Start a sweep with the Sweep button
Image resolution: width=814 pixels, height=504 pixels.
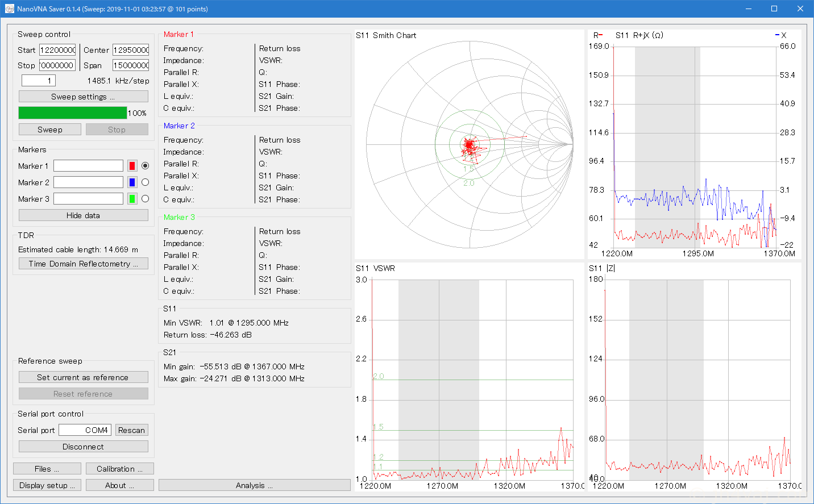[x=50, y=130]
